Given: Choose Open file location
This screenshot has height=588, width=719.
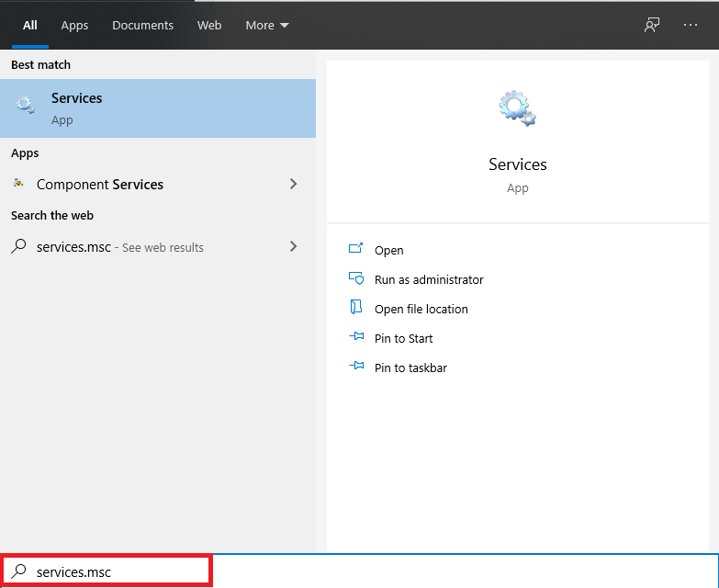Looking at the screenshot, I should pos(421,309).
